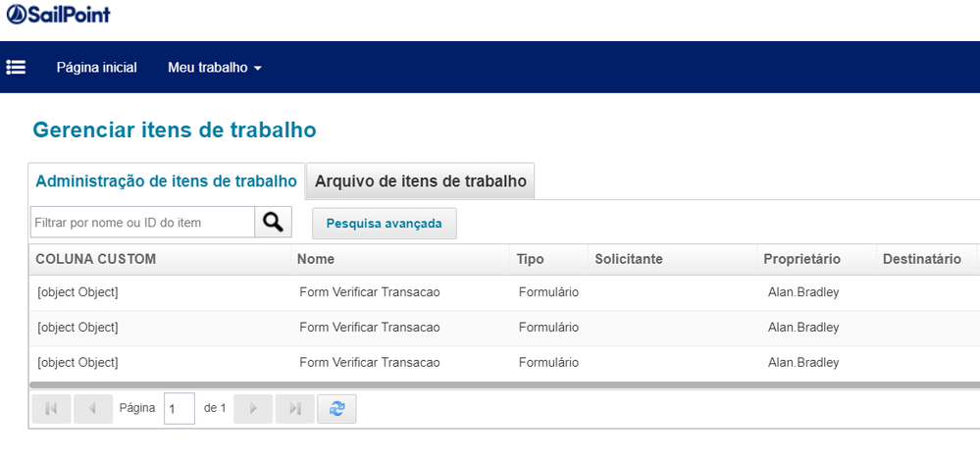Sort by the Tipo column header
The width and height of the screenshot is (980, 463).
tap(531, 259)
